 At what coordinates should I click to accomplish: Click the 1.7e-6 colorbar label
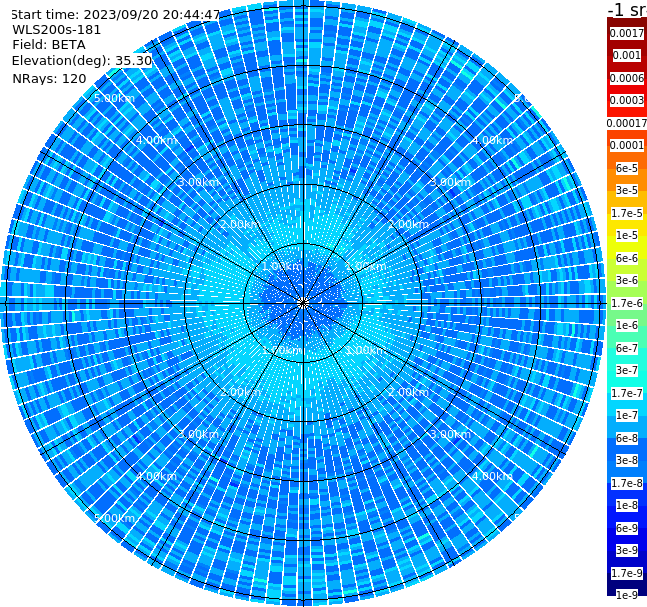[627, 303]
